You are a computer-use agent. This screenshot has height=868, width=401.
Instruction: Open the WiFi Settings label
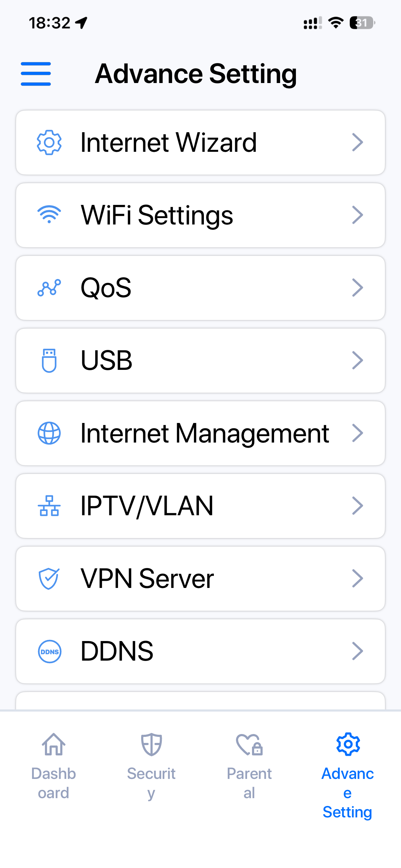[157, 215]
